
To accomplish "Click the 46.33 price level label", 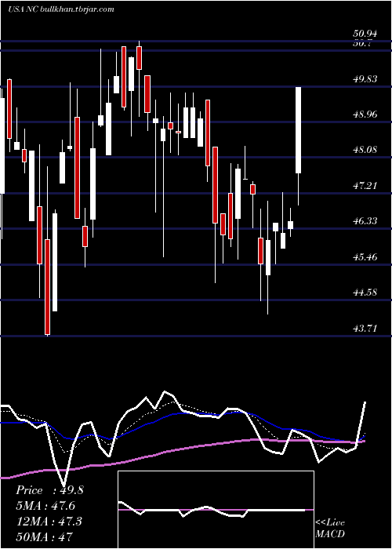I will point(365,221).
